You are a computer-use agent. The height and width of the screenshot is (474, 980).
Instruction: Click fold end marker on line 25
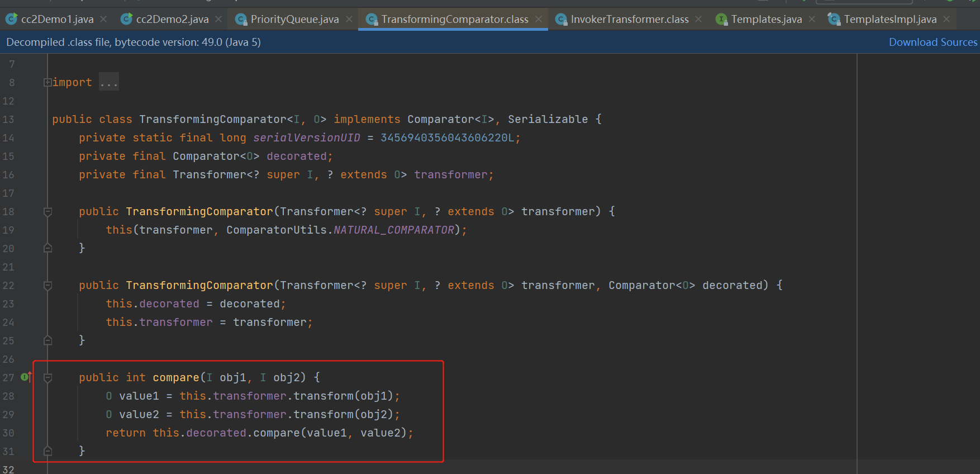click(x=47, y=340)
